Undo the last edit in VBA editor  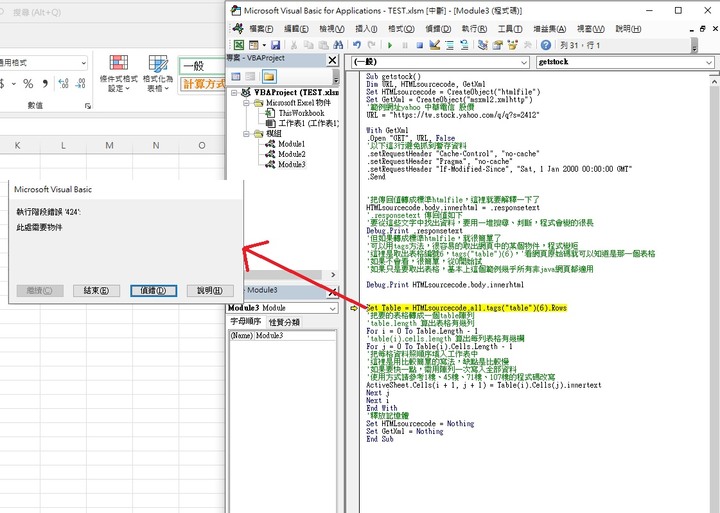click(x=357, y=45)
